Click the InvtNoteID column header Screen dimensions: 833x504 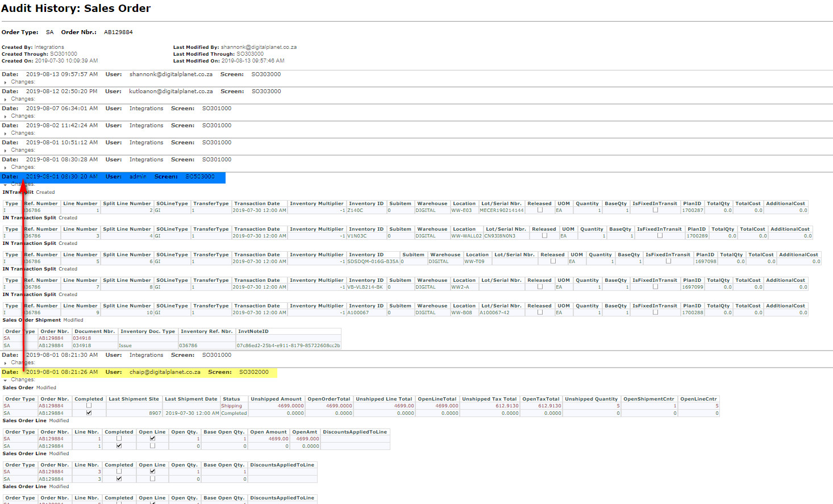pos(253,331)
